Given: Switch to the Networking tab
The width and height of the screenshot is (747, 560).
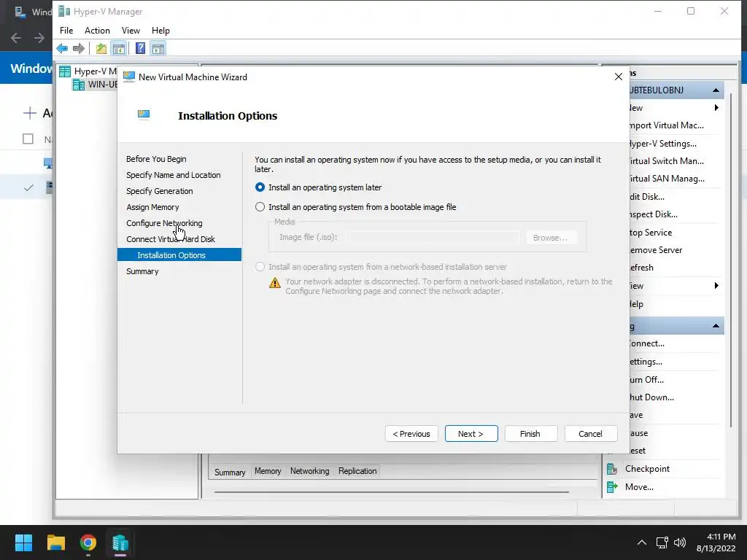Looking at the screenshot, I should [309, 471].
